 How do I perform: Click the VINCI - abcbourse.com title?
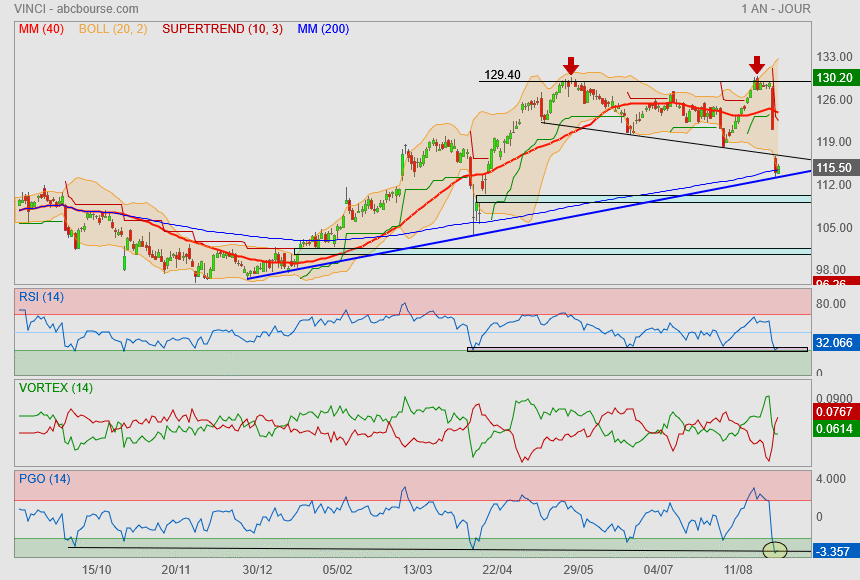point(76,9)
